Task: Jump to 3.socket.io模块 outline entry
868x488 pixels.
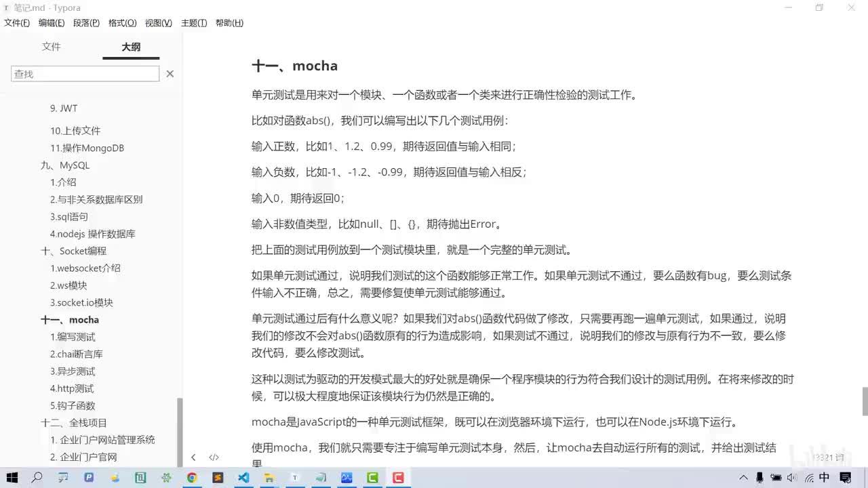Action: click(x=81, y=302)
